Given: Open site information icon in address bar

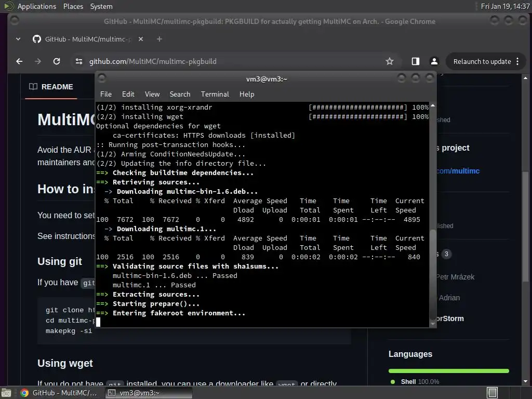Looking at the screenshot, I should click(x=79, y=61).
